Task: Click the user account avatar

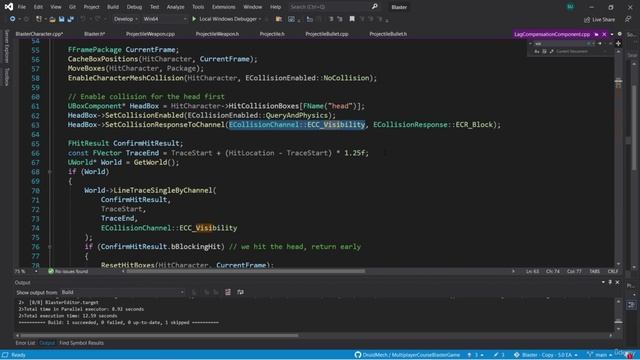Action: pos(570,7)
